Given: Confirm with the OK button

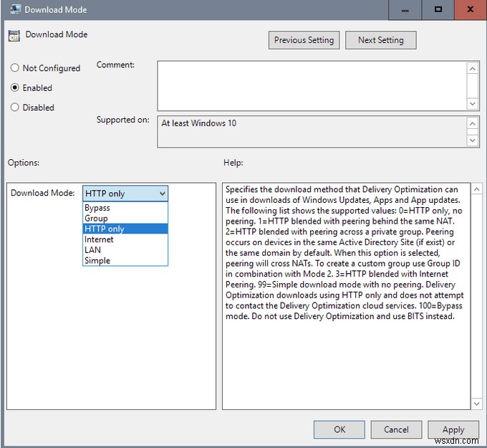Looking at the screenshot, I should tap(339, 429).
